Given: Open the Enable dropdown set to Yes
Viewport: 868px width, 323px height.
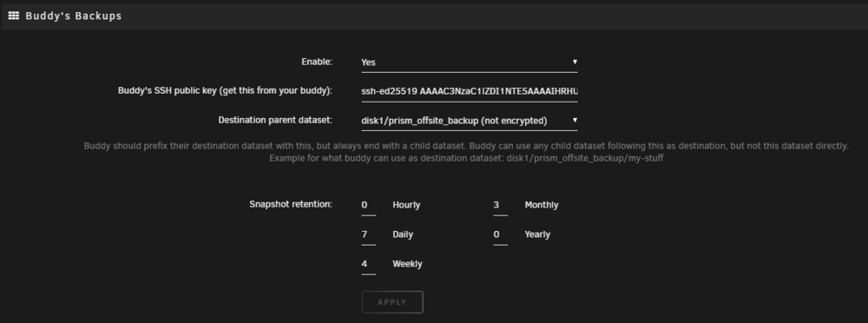Looking at the screenshot, I should click(x=470, y=63).
